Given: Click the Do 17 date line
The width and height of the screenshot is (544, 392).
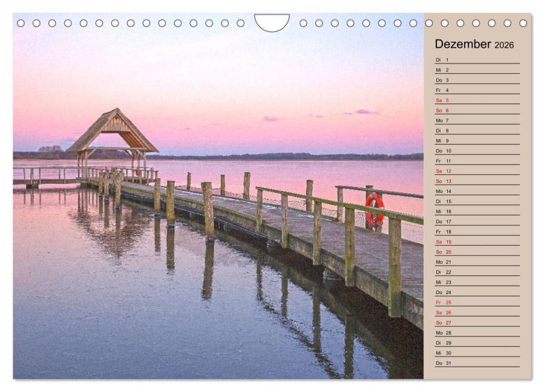Looking at the screenshot, I should 477,221.
